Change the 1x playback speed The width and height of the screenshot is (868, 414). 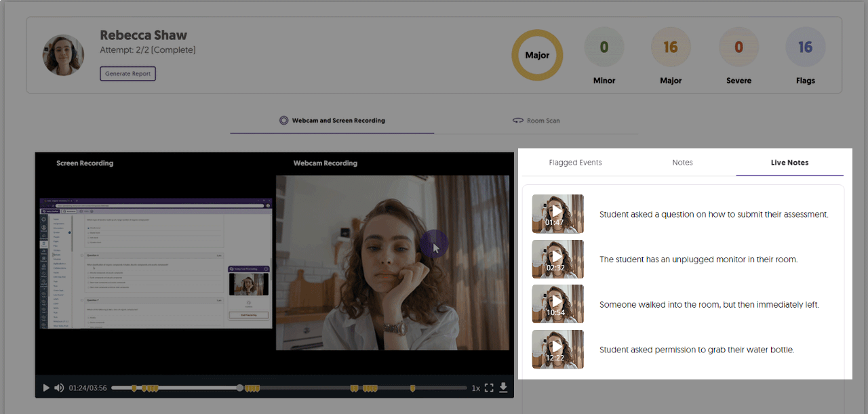(x=475, y=388)
